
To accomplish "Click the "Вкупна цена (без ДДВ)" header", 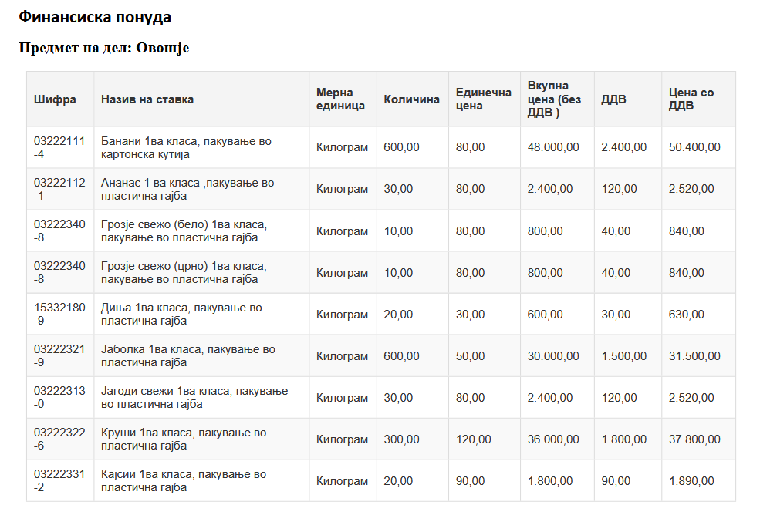I will [x=554, y=99].
